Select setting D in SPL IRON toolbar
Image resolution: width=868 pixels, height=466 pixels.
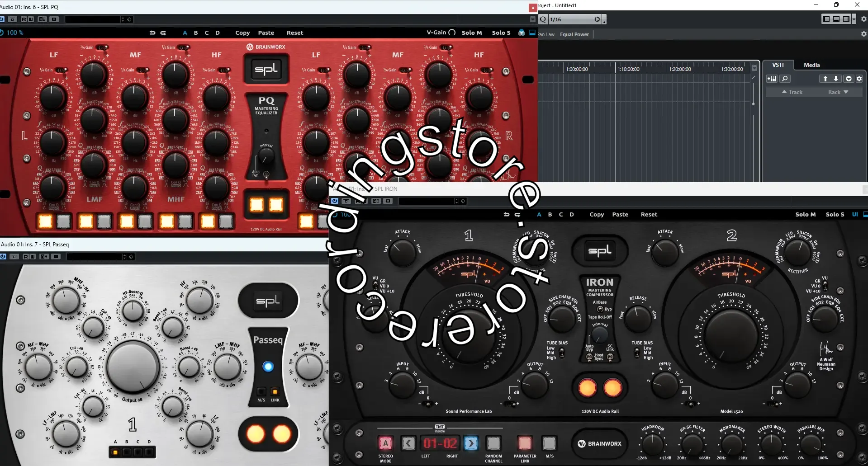tap(572, 214)
